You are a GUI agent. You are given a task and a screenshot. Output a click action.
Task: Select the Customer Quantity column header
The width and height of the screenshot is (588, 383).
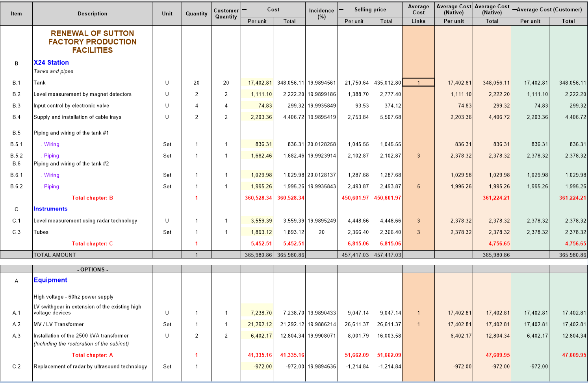(x=226, y=14)
